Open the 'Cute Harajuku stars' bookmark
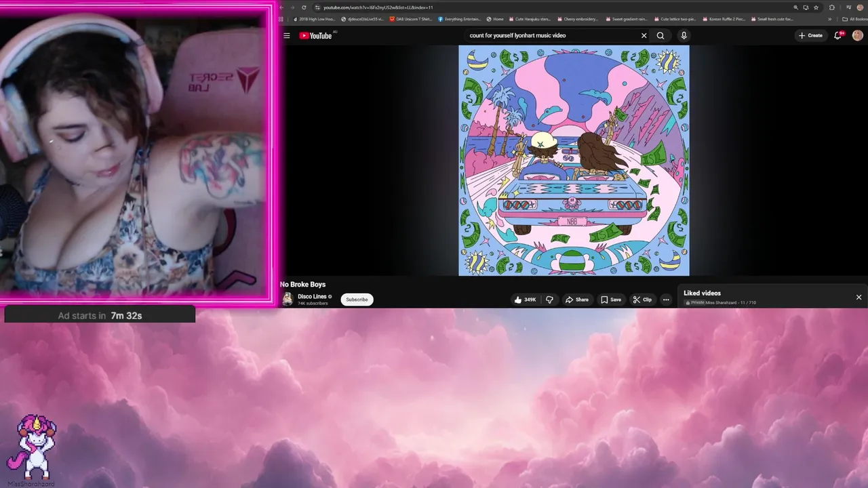868x488 pixels. pos(530,19)
